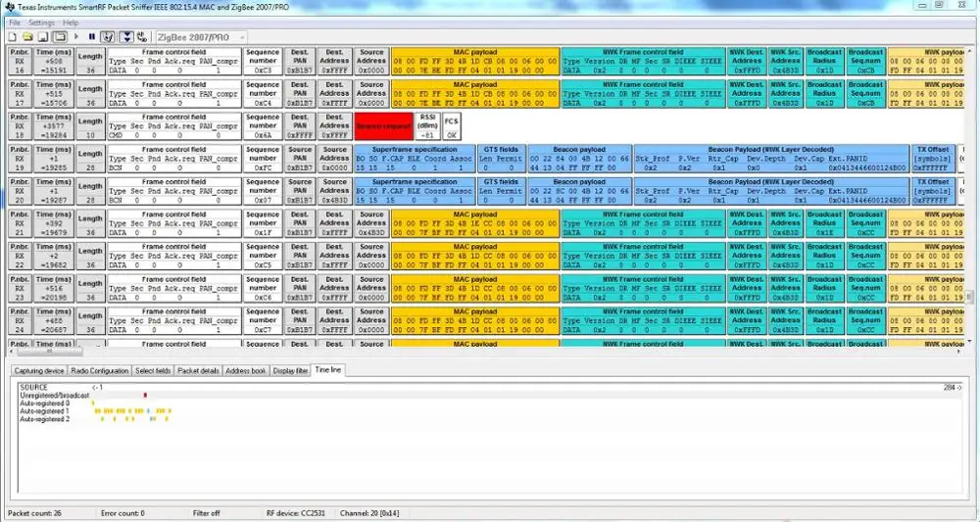Click the small font toggle icon
The width and height of the screenshot is (980, 522).
tap(142, 37)
